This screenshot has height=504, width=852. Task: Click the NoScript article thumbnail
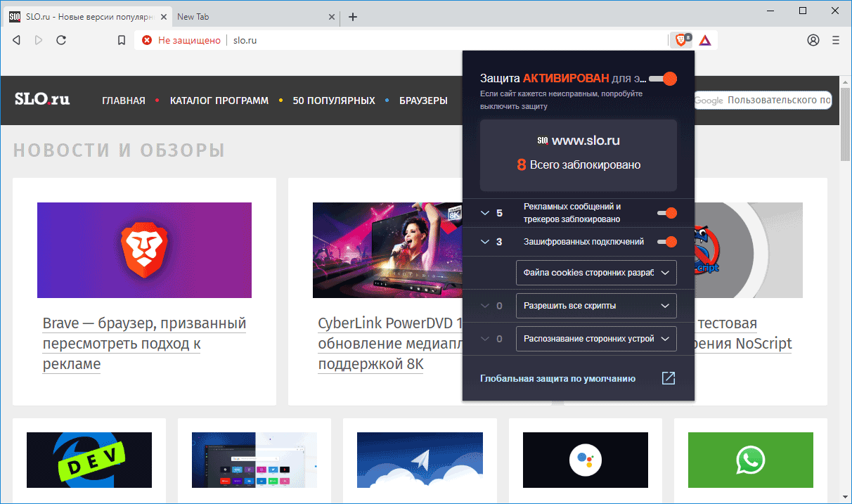[748, 250]
